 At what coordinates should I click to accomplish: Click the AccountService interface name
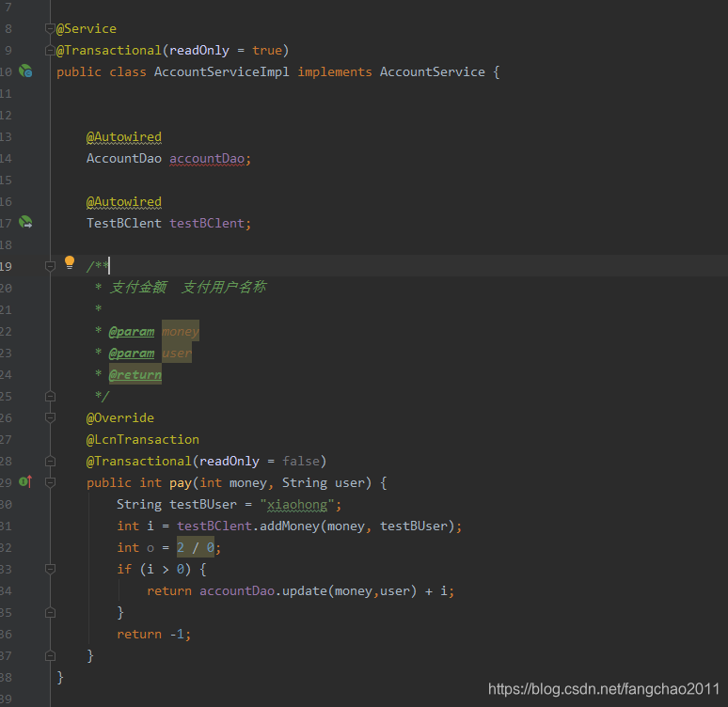433,72
